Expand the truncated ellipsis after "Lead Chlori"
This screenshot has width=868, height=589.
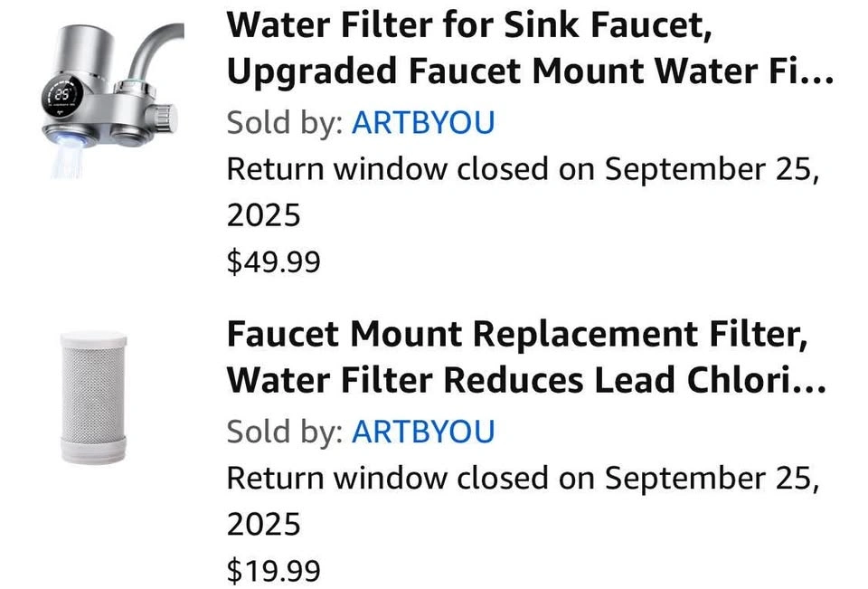coord(814,382)
